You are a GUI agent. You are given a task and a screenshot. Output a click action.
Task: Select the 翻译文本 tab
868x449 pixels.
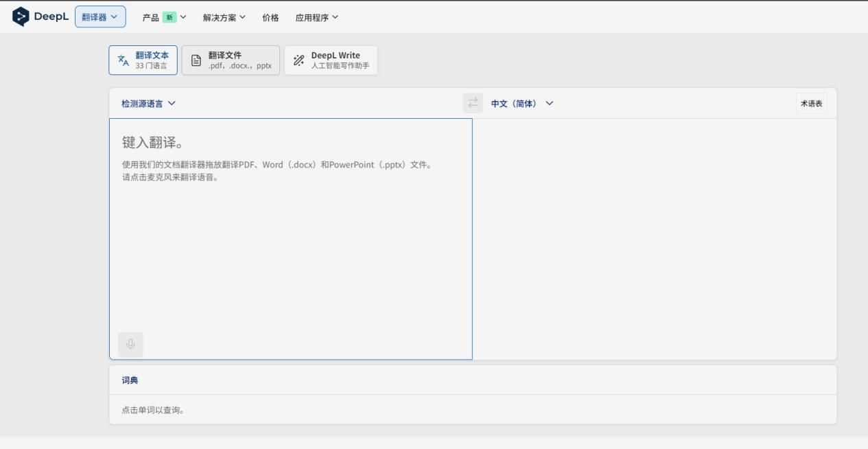click(x=143, y=60)
